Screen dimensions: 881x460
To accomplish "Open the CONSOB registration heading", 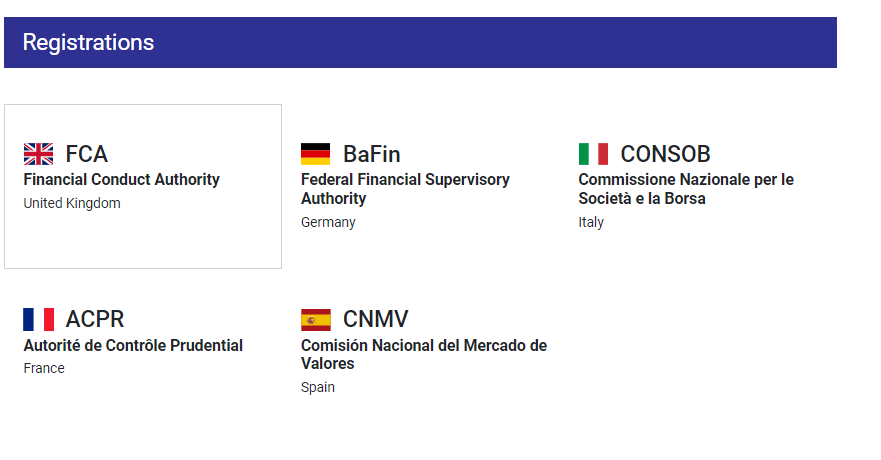I will [x=665, y=154].
